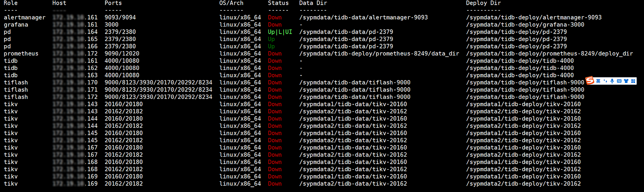Click the "Up|L|UI" status value
Image resolution: width=644 pixels, height=192 pixels.
pyautogui.click(x=280, y=32)
